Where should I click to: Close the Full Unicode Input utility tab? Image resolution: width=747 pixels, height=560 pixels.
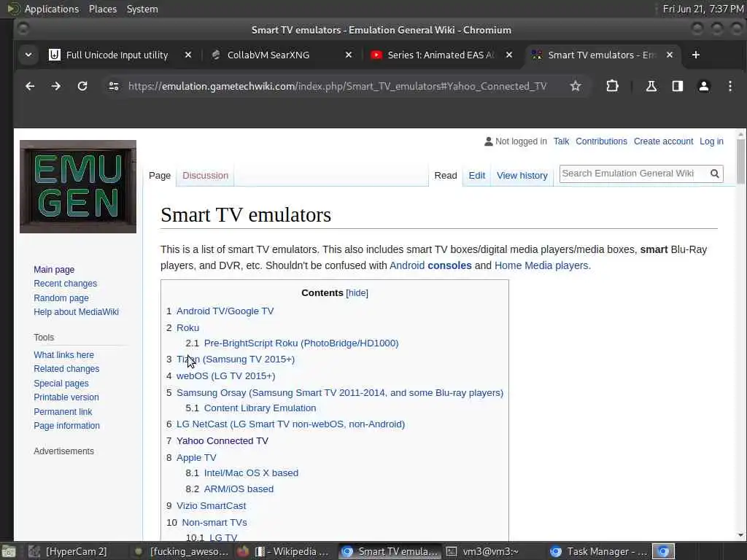pos(188,55)
